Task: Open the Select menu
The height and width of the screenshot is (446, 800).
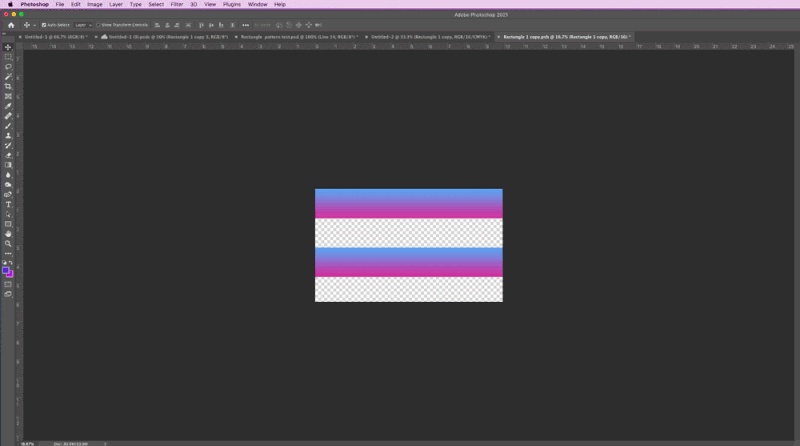Action: pos(156,4)
